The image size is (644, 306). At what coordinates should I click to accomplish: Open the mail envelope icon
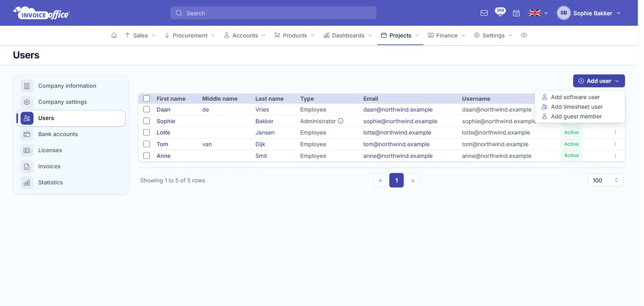pos(484,13)
